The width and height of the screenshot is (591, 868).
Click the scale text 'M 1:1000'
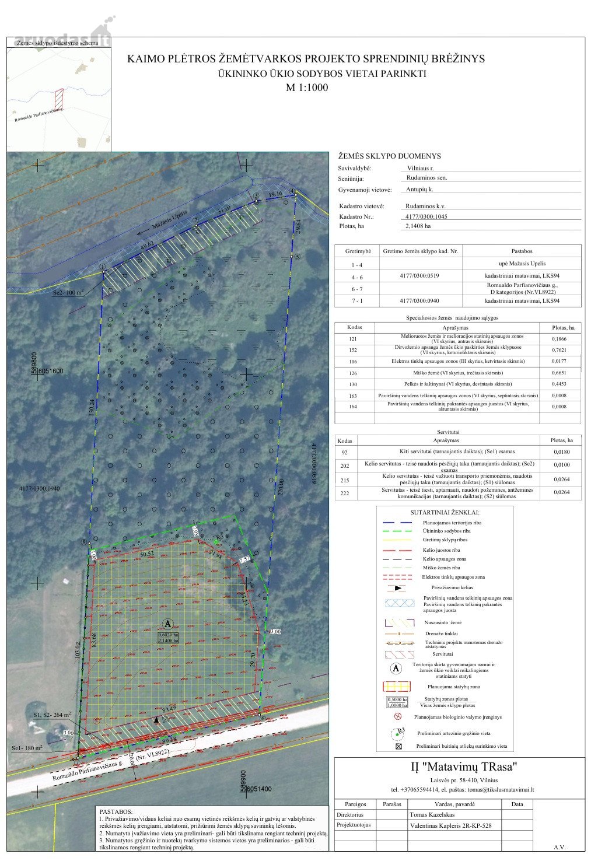[307, 88]
